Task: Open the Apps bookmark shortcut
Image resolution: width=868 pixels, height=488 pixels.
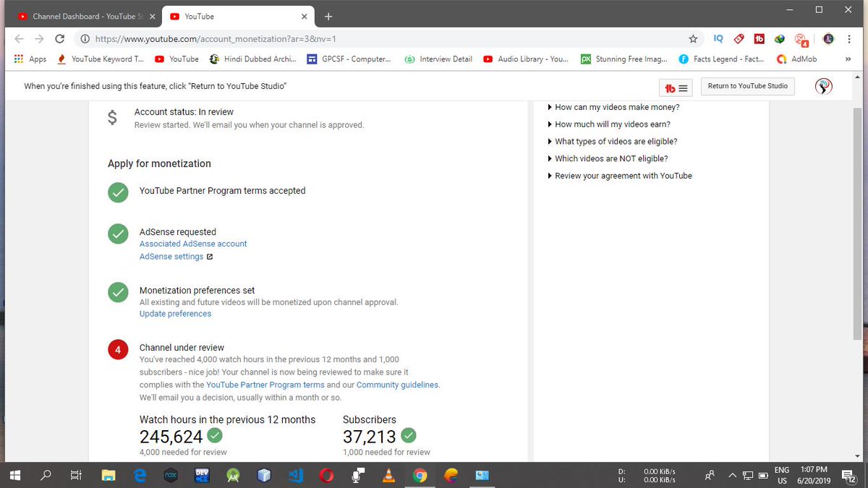Action: (30, 59)
